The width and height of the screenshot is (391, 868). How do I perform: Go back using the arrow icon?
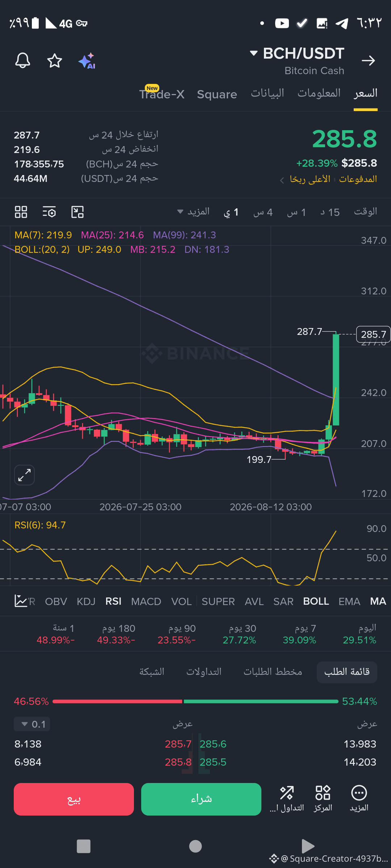368,60
